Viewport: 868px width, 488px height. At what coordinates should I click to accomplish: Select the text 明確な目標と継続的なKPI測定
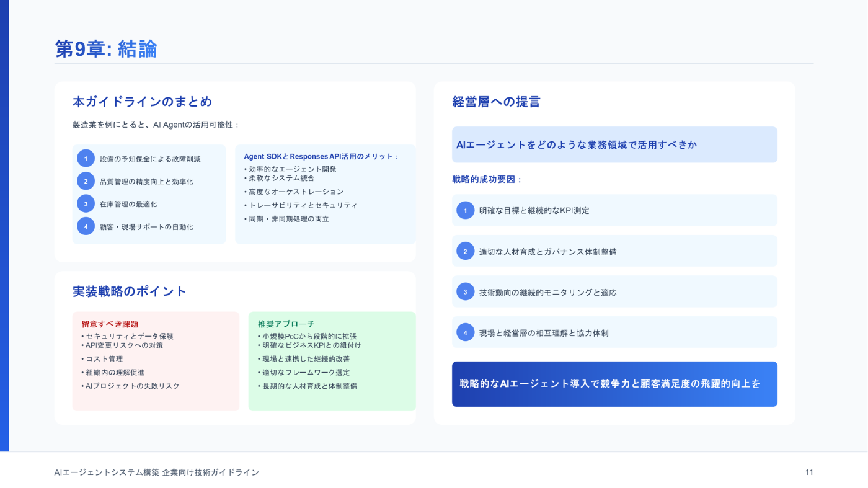(534, 211)
